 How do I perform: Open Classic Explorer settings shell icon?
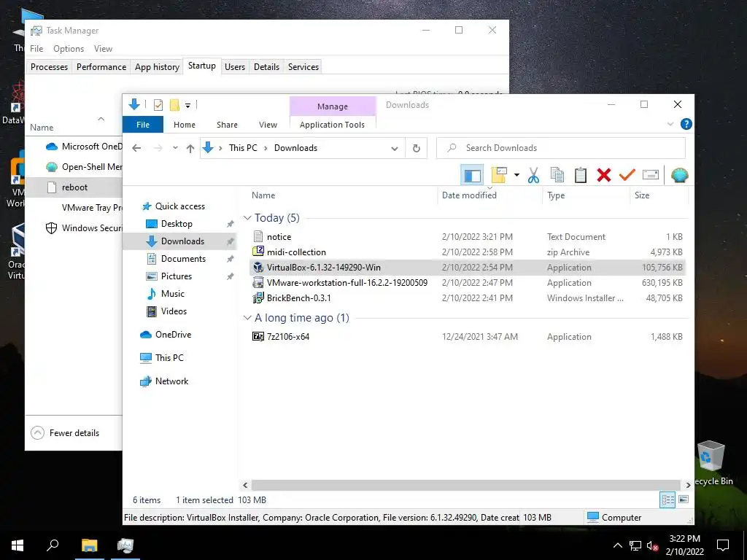point(679,175)
